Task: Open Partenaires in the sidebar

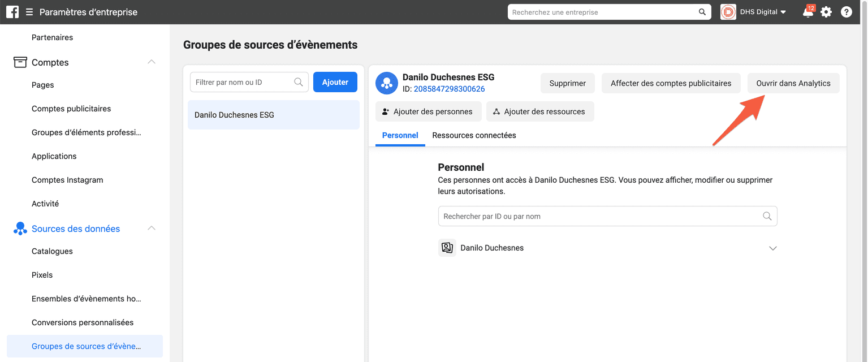Action: (52, 37)
